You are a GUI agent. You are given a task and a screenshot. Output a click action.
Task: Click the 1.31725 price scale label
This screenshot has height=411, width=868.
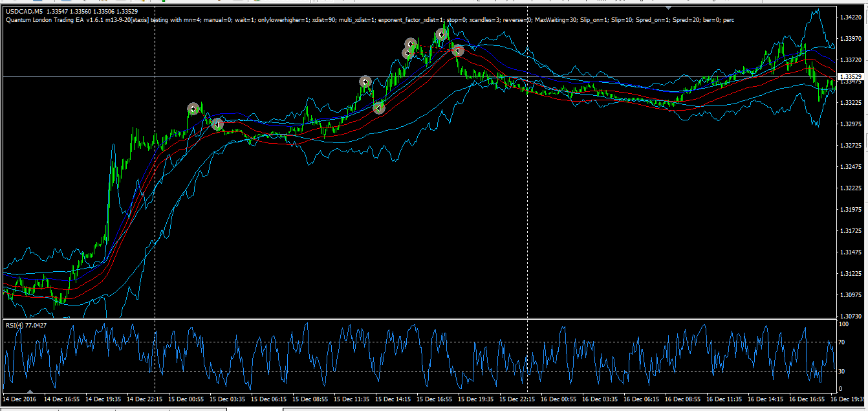pos(850,231)
